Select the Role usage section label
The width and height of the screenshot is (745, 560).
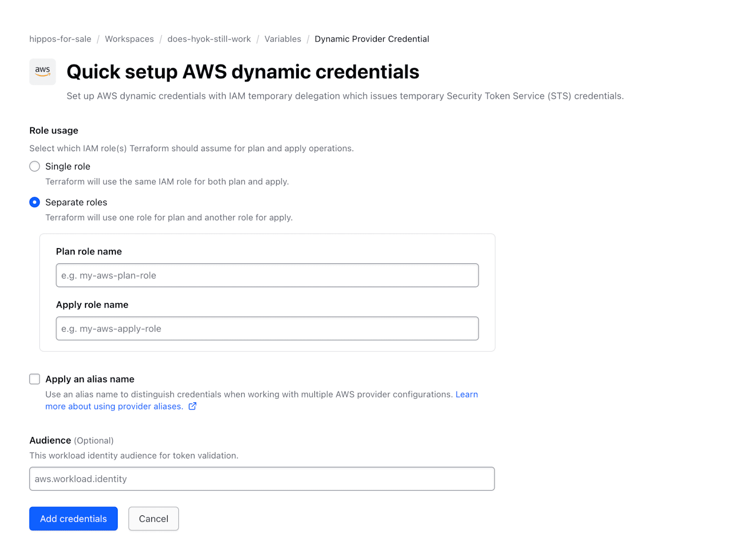[54, 130]
